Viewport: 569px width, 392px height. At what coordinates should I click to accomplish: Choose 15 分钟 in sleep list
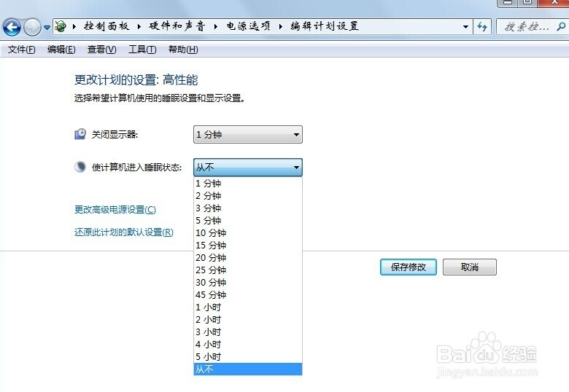click(x=248, y=245)
